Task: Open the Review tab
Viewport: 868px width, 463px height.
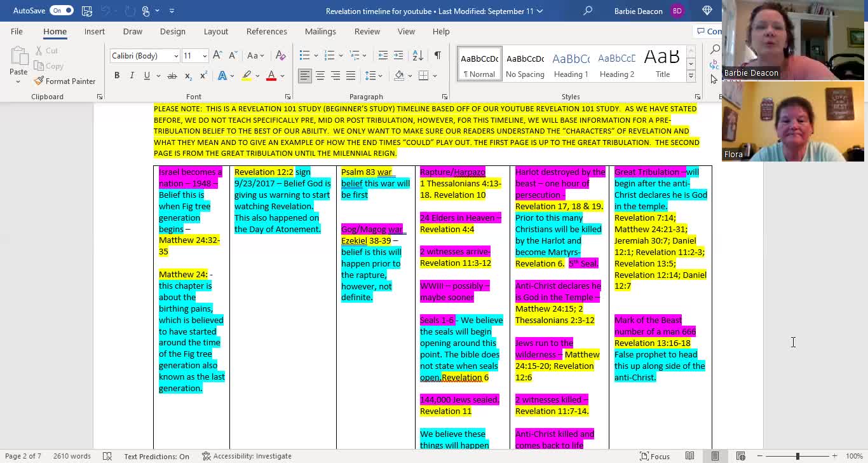Action: coord(367,31)
